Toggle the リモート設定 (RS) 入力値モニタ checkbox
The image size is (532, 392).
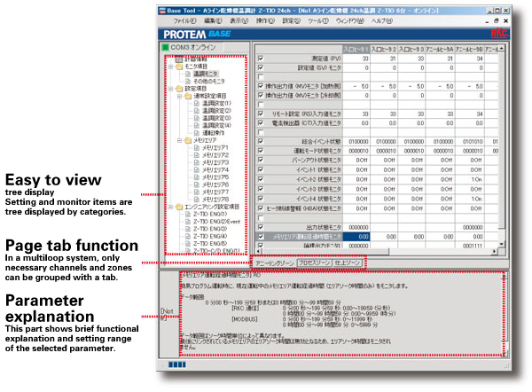pos(261,114)
